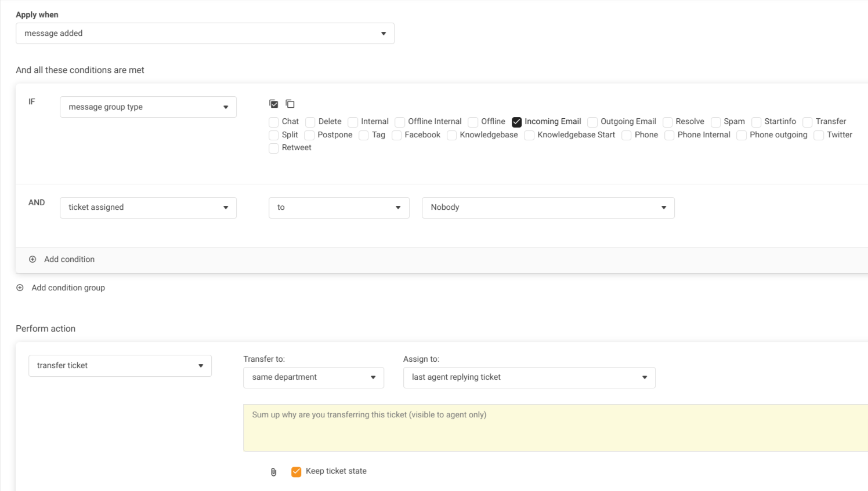Enable the Chat message type checkbox

(274, 122)
